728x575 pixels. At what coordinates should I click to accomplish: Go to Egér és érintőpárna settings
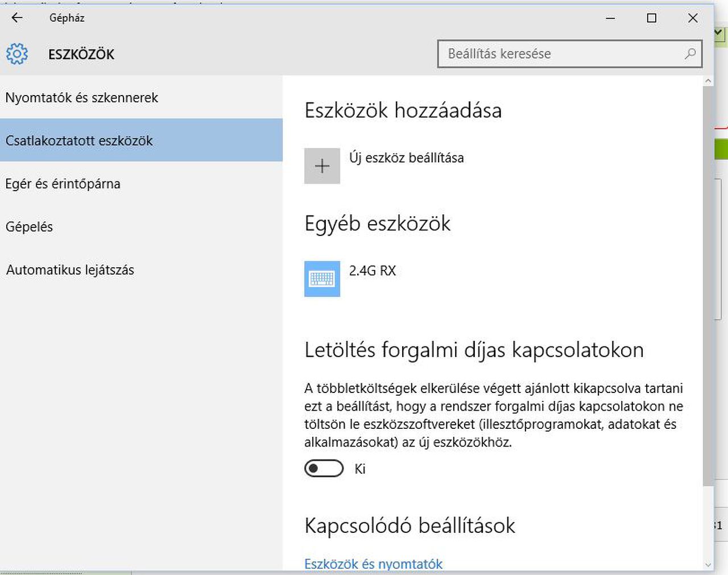[x=63, y=184]
